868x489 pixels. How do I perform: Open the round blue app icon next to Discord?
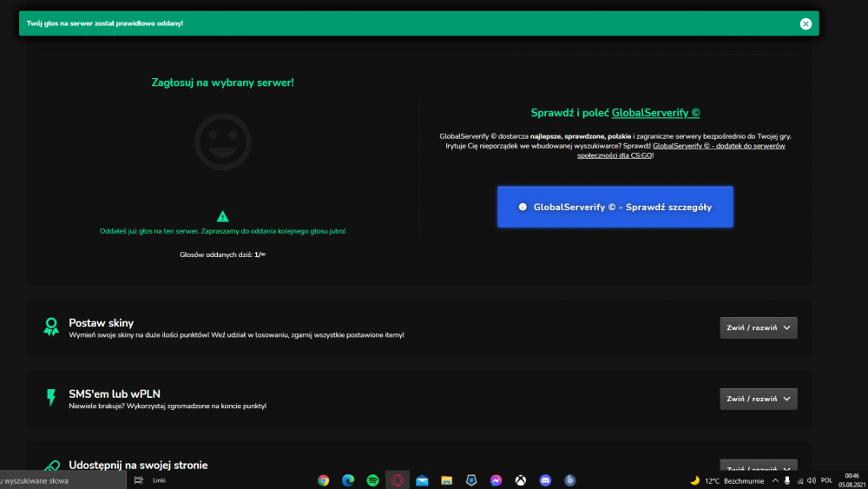569,480
